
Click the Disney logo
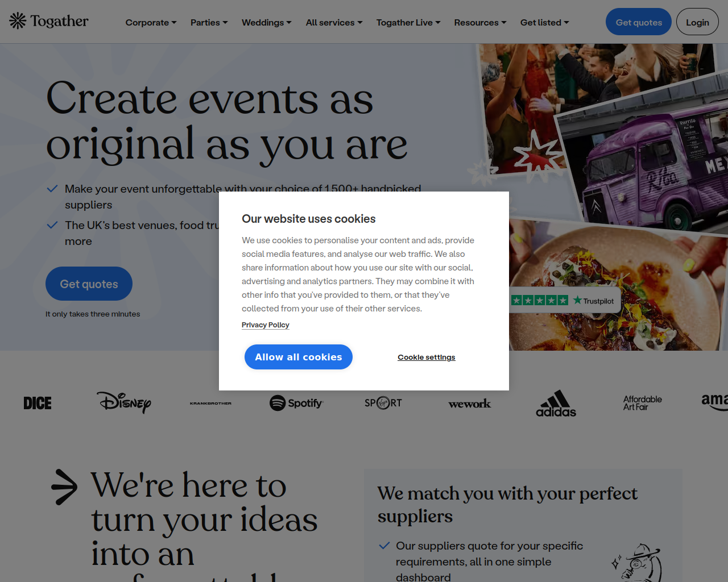point(124,402)
